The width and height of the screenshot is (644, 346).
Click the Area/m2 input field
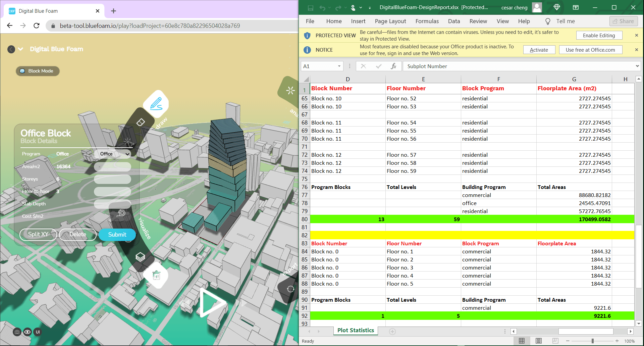[x=112, y=166]
